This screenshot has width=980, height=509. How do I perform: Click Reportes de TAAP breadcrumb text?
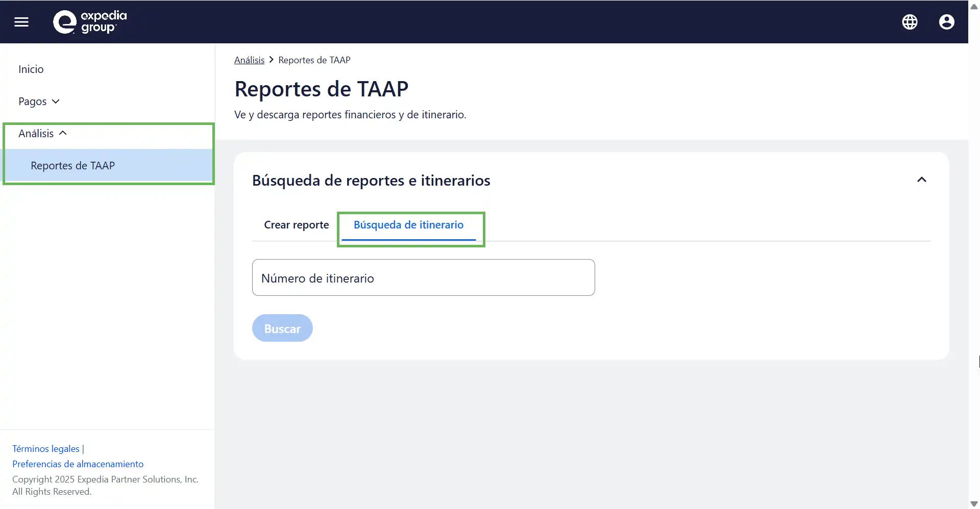point(314,60)
